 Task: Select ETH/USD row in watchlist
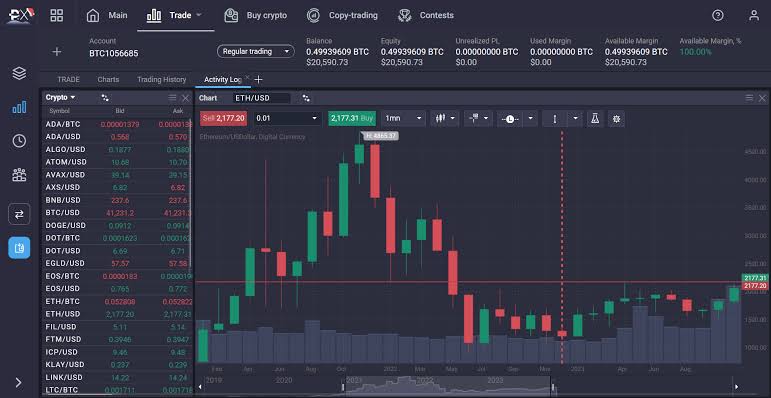coord(117,314)
